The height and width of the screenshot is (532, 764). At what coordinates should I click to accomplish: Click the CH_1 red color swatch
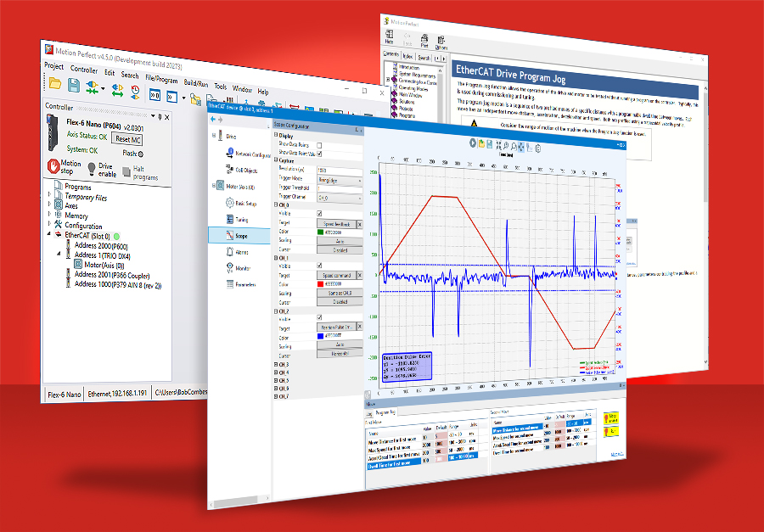(320, 284)
